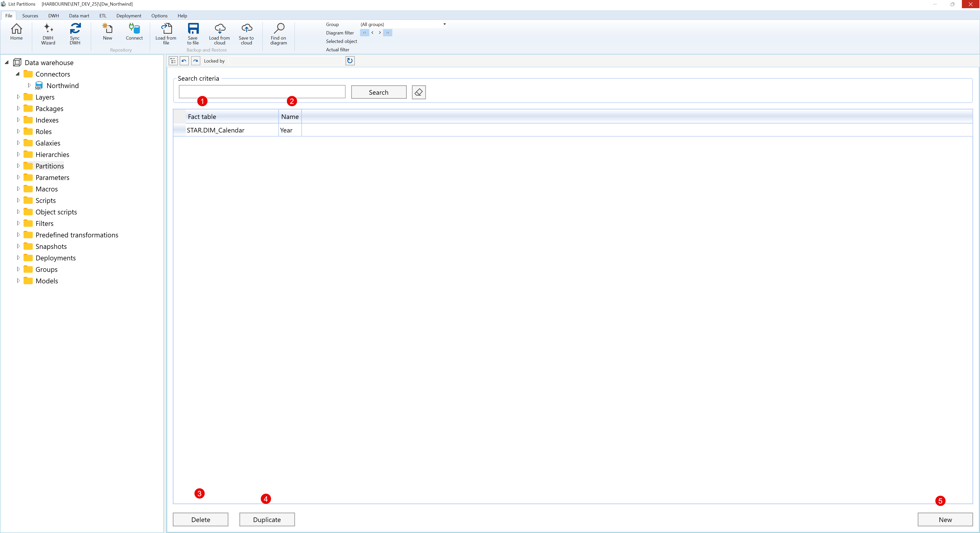Select the STAR.DIM_Calendar row
Image resolution: width=980 pixels, height=533 pixels.
(215, 130)
